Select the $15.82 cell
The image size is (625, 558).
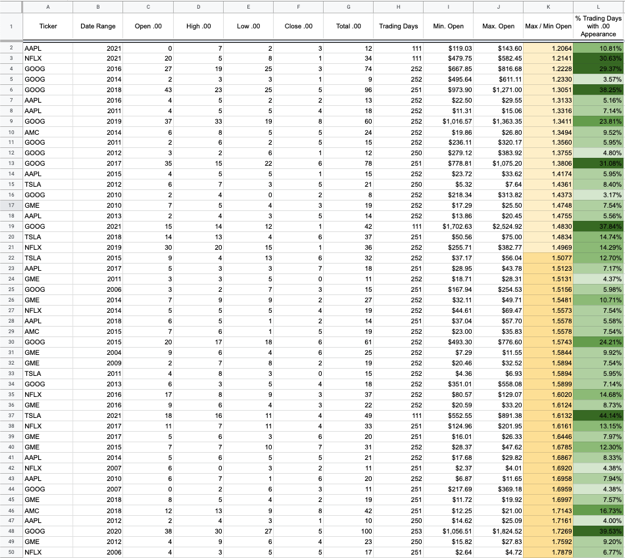(448, 542)
